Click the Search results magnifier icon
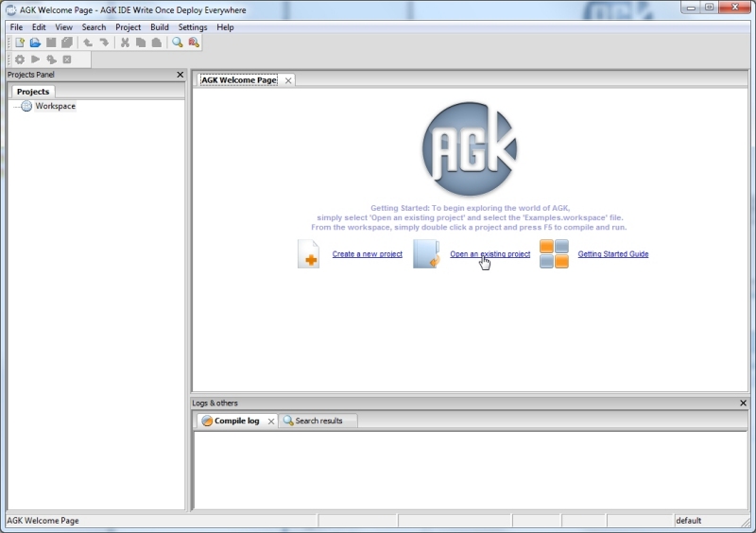The width and height of the screenshot is (756, 533). (x=288, y=421)
